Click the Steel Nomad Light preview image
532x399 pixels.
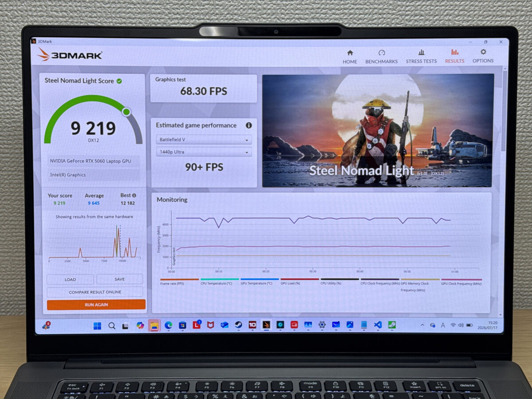click(x=378, y=130)
